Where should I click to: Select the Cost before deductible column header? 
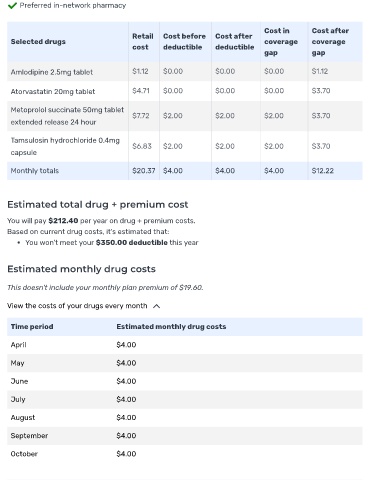pos(184,42)
